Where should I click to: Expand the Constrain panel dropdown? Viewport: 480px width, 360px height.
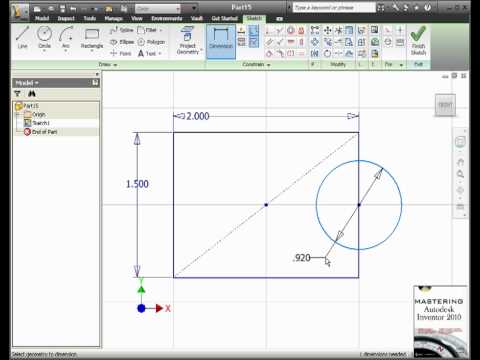[268, 65]
